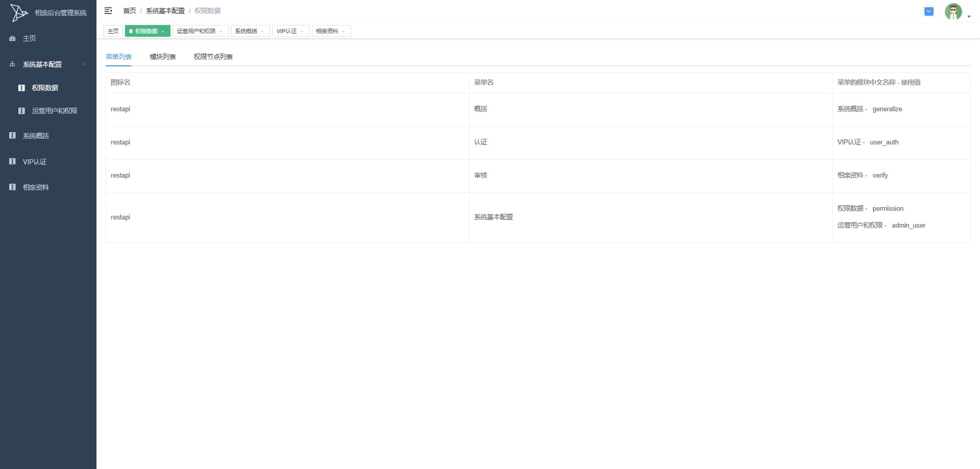980x469 pixels.
Task: Collapse the 系统基本配置 submenu arrow
Action: (85, 64)
